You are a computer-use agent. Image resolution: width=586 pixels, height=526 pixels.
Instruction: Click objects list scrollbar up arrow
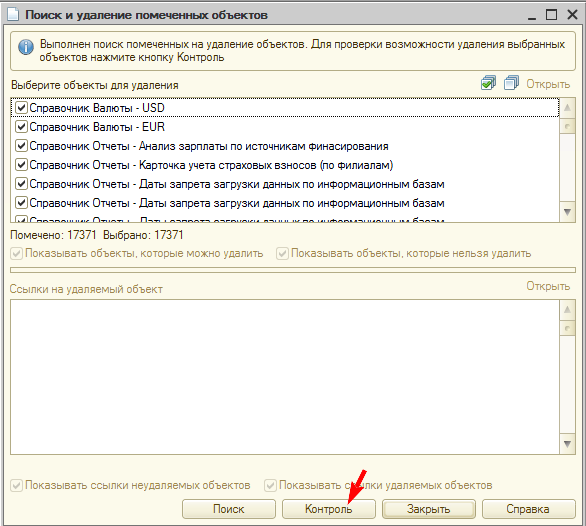point(567,107)
